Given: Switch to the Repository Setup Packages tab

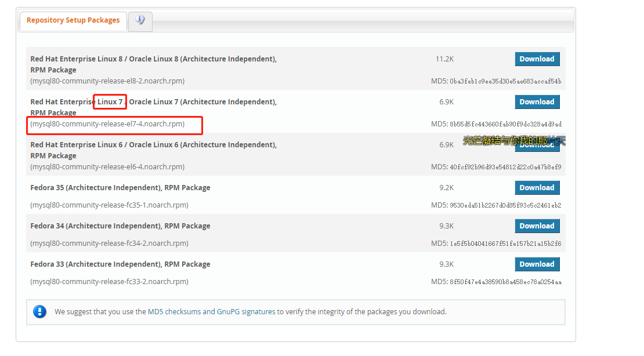Looking at the screenshot, I should pos(73,20).
